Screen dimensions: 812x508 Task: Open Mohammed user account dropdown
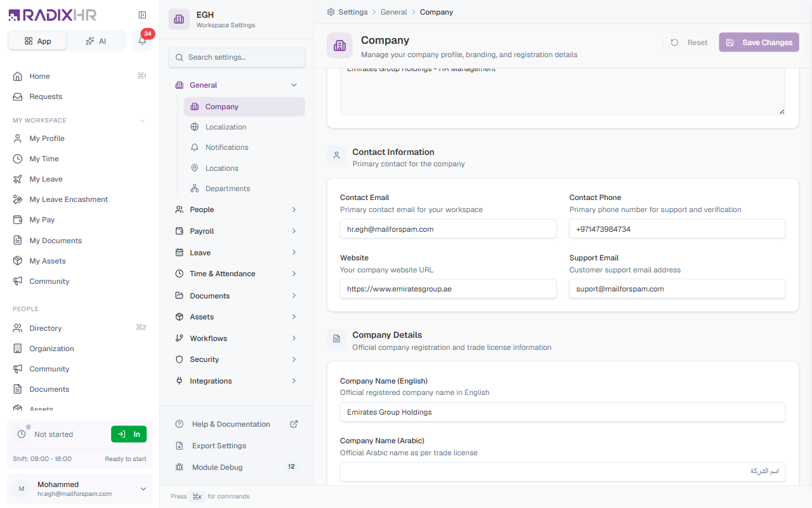pyautogui.click(x=79, y=489)
